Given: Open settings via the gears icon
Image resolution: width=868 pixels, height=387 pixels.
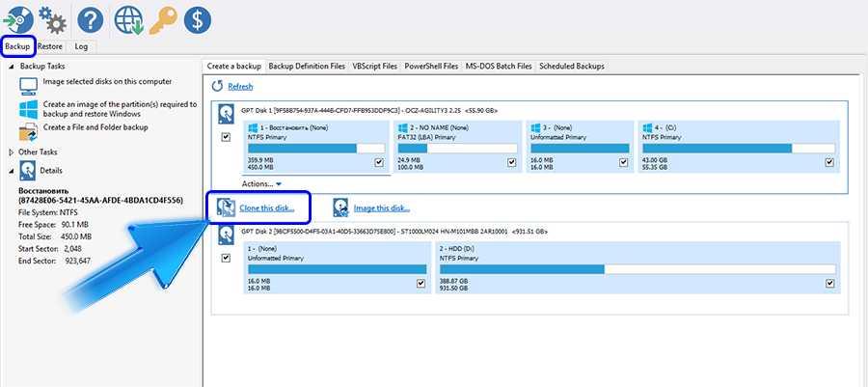Looking at the screenshot, I should click(52, 18).
